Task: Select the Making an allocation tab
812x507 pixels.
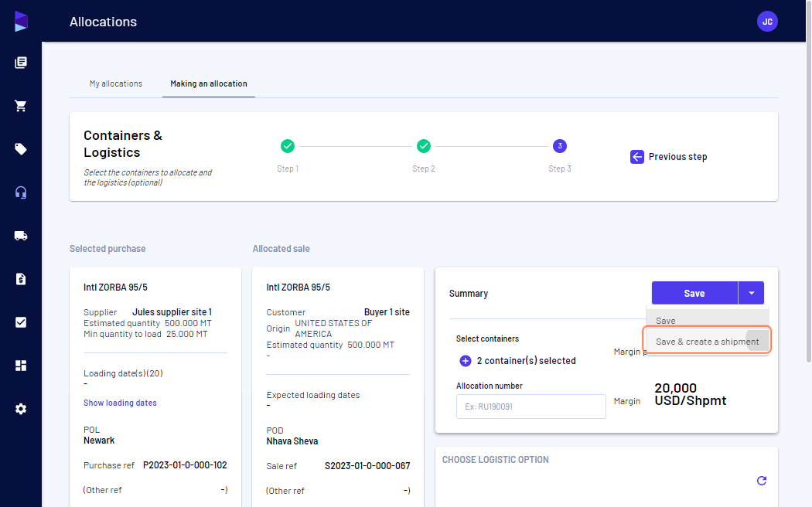Action: point(209,83)
